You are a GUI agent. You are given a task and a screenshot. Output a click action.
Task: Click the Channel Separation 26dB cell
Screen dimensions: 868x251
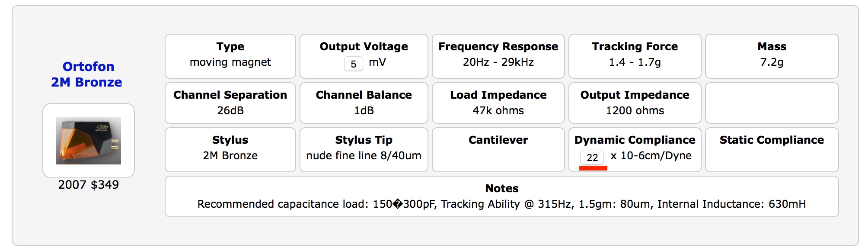click(230, 103)
